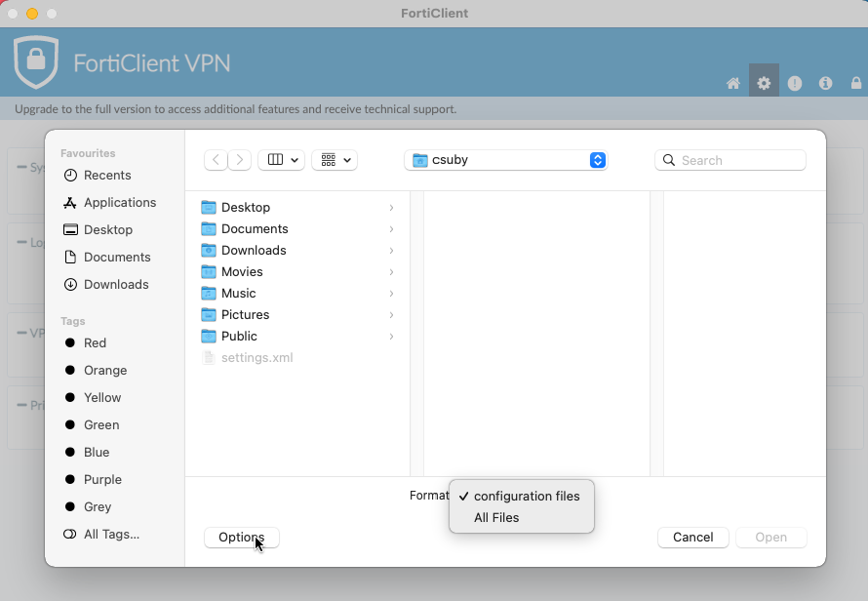
Task: Click the exclamation notification icon
Action: click(x=795, y=83)
